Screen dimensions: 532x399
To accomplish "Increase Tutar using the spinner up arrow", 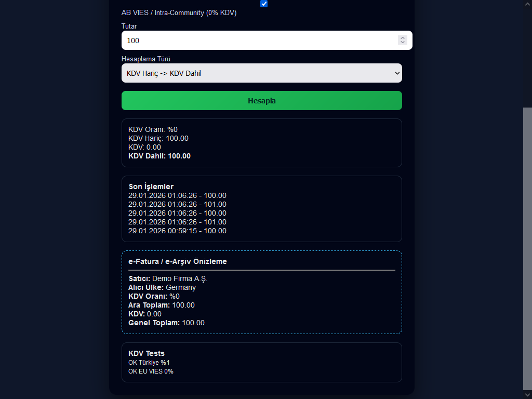I will [x=403, y=38].
